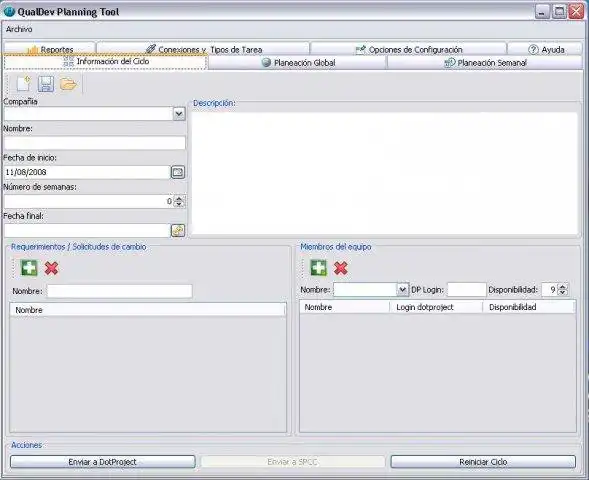Open the Compañía dropdown arrow
Image resolution: width=589 pixels, height=480 pixels.
179,114
